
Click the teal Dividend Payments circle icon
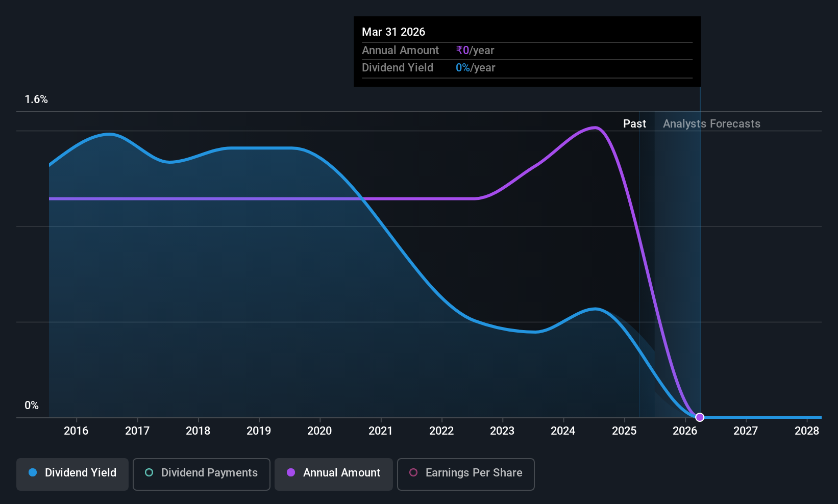[149, 472]
